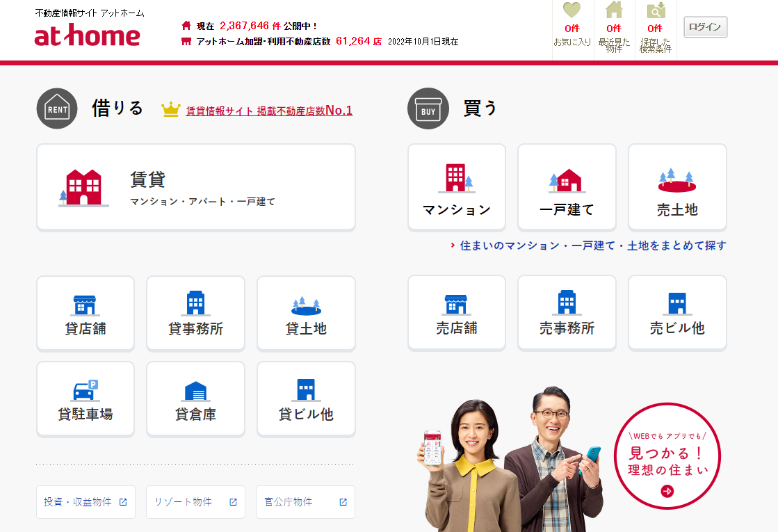
Task: Open recently viewed properties house icon
Action: coord(614,10)
